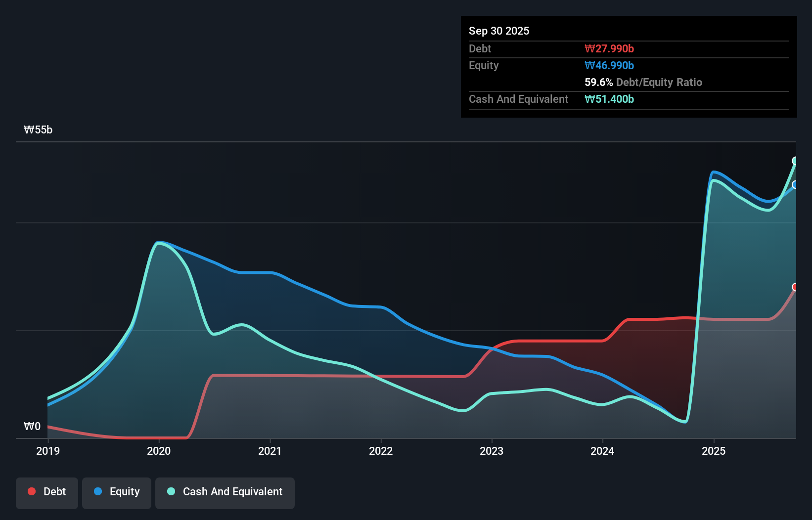This screenshot has height=520, width=812.
Task: Select the Cash endpoint marker at the top right
Action: [795, 161]
